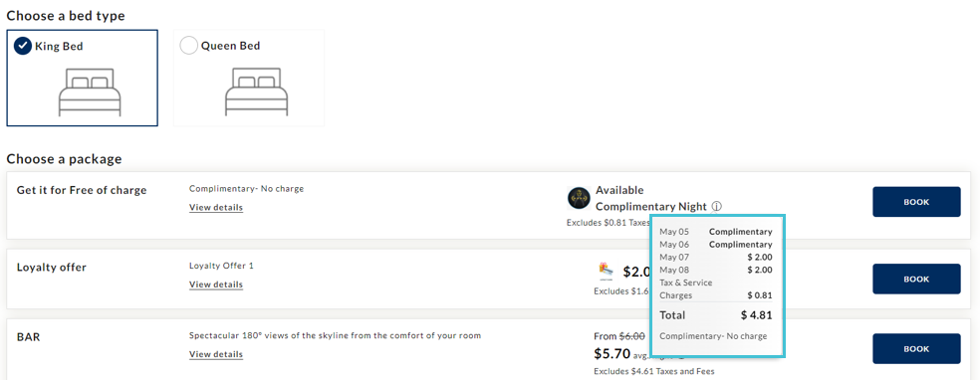Click the Queen Bed illustration icon

[256, 93]
